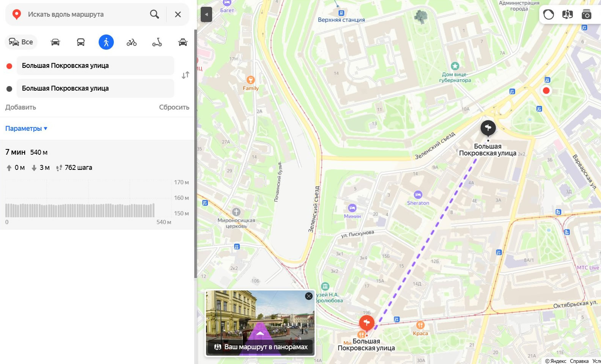Click Сбросить to reset the route

(174, 107)
